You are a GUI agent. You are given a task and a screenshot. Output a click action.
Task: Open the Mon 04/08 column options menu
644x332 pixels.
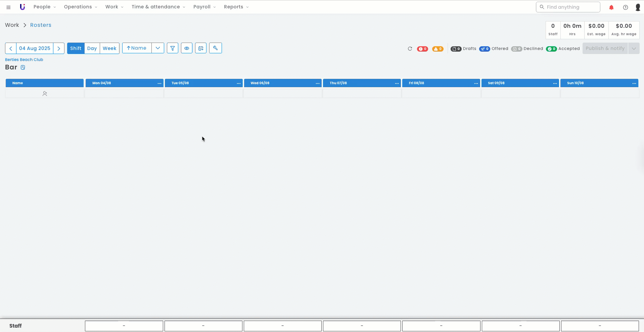[x=159, y=83]
